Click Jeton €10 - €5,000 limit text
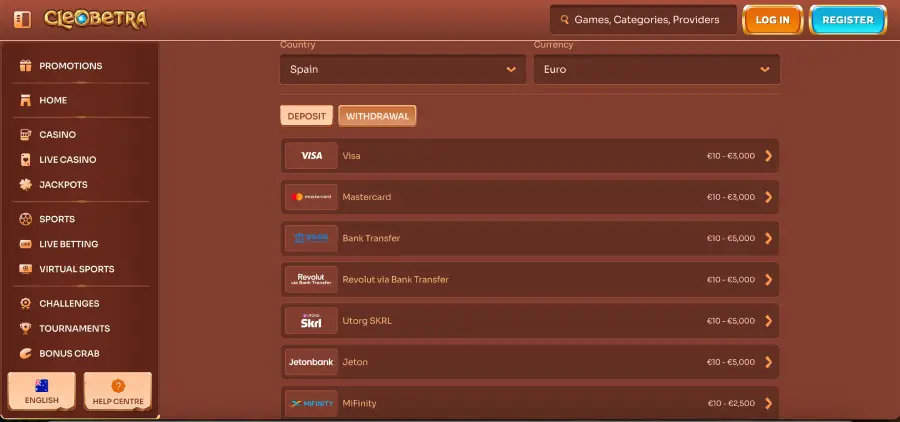Image resolution: width=900 pixels, height=422 pixels. (731, 362)
